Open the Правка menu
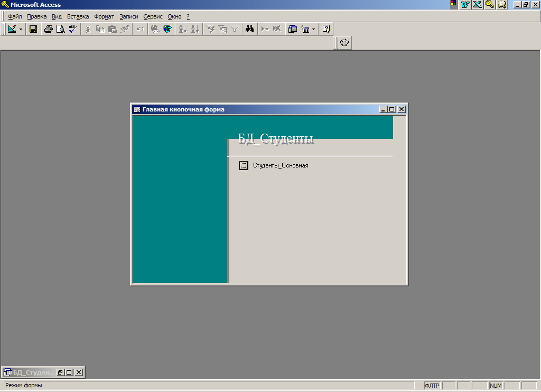This screenshot has height=392, width=541. tap(36, 16)
